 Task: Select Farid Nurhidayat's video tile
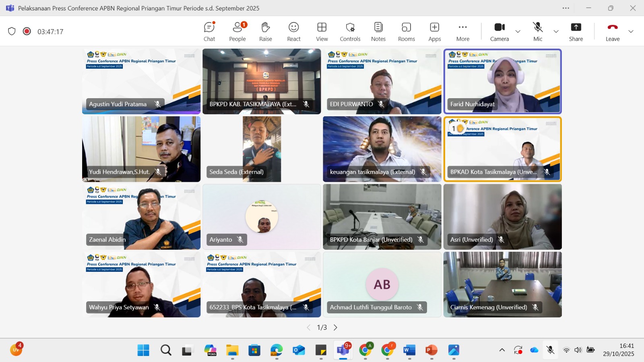pos(502,81)
